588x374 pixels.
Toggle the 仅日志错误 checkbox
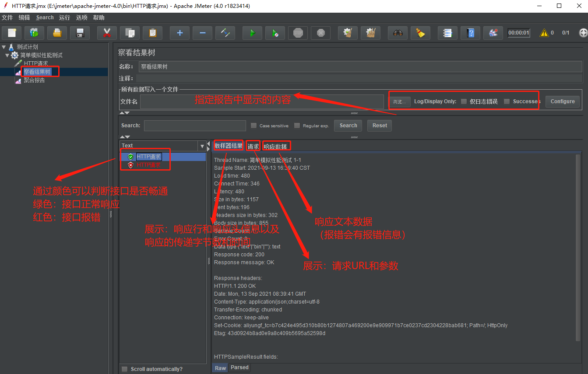[x=464, y=101]
